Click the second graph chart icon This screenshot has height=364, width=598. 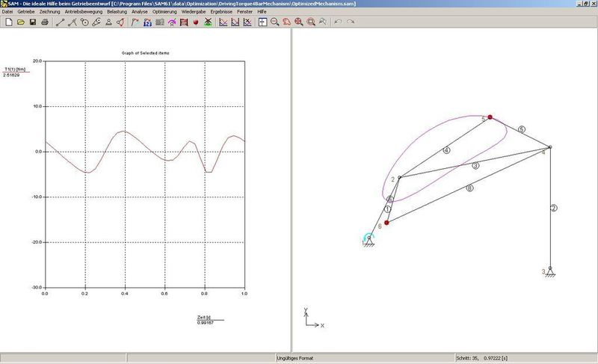(235, 22)
